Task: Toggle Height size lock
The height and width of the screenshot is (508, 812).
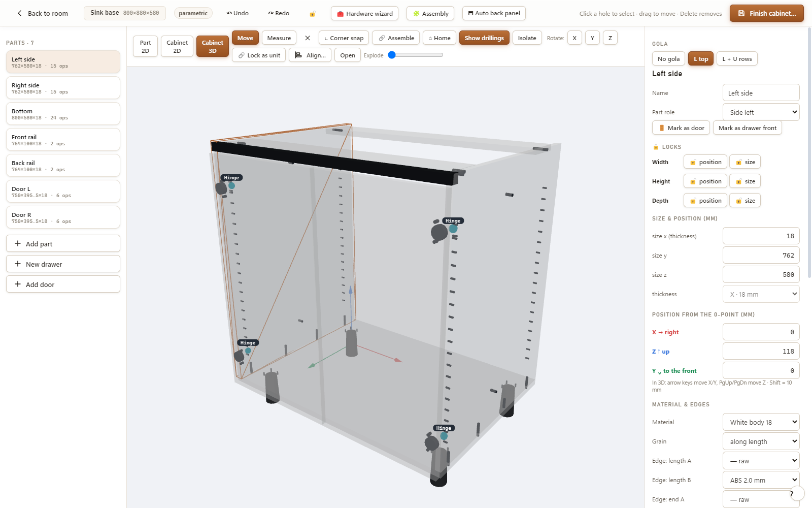Action: (745, 181)
